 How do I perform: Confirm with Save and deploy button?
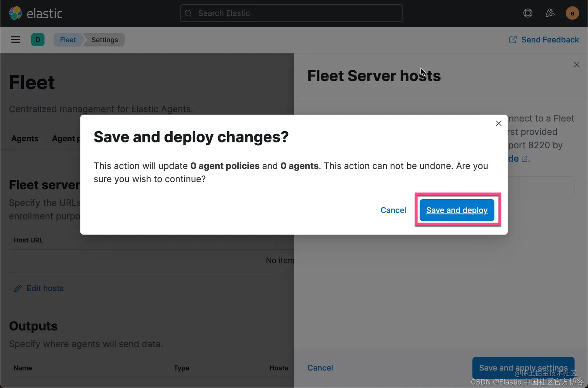tap(457, 210)
